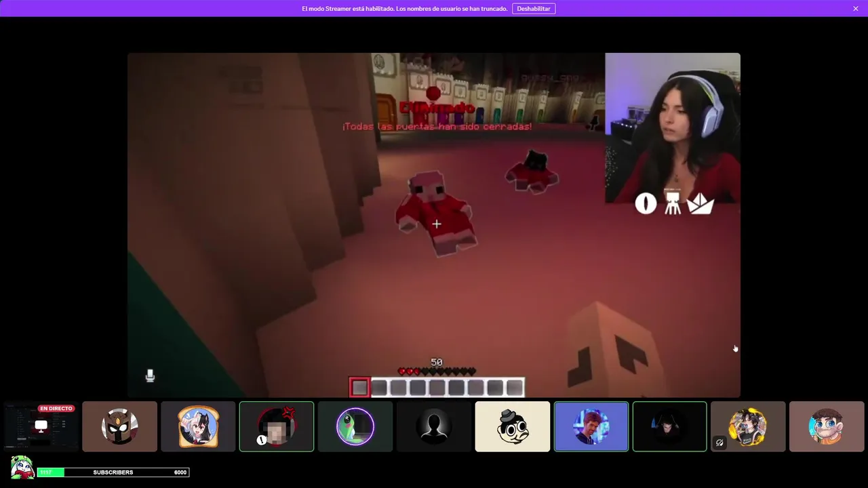Select the pixelated face avatar participant tile
Screen dimensions: 868x488
point(277,426)
